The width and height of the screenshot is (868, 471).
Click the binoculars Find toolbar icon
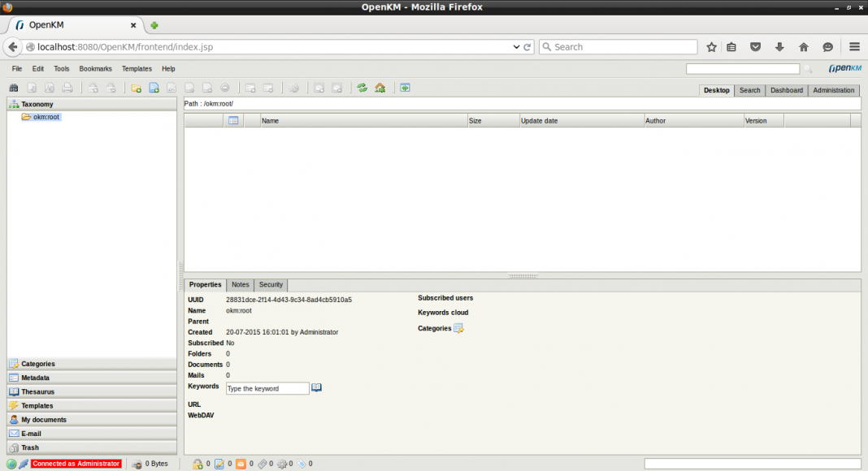point(14,88)
